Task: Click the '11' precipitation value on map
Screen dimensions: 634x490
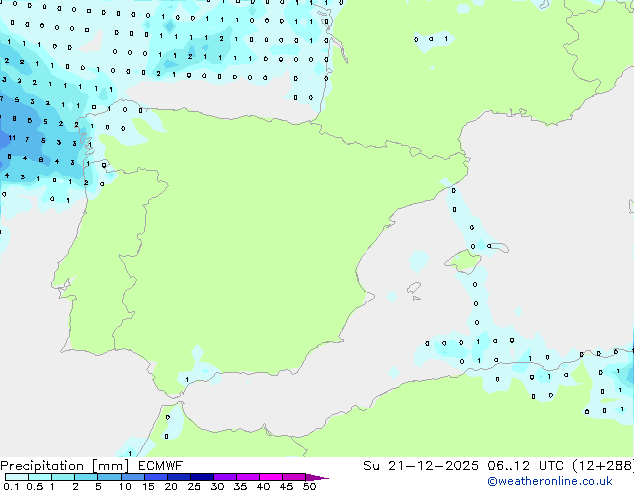Action: [12, 138]
